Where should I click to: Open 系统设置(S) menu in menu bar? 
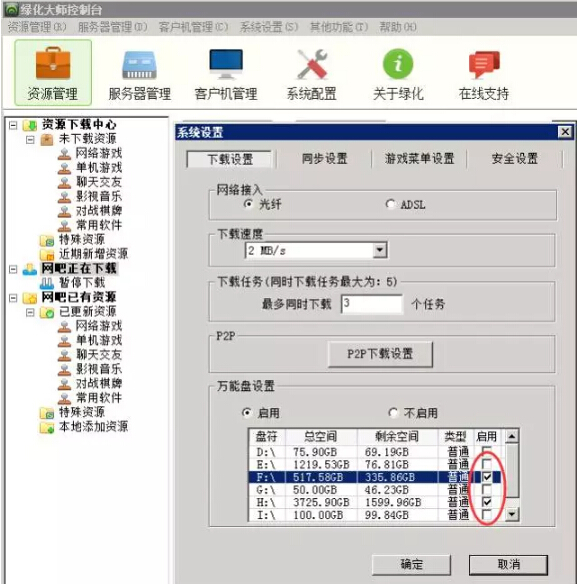[269, 27]
